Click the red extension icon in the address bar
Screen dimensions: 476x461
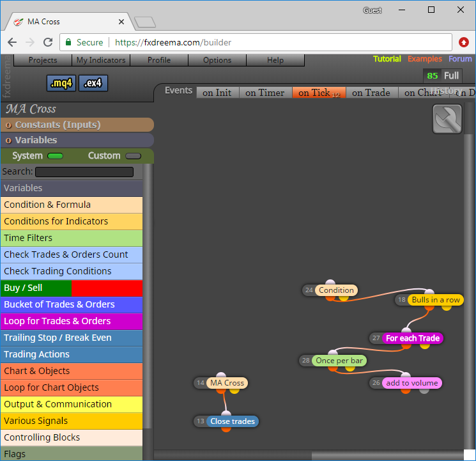464,42
